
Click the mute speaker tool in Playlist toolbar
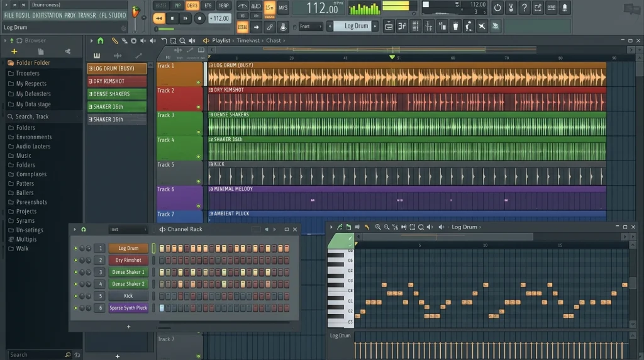143,41
